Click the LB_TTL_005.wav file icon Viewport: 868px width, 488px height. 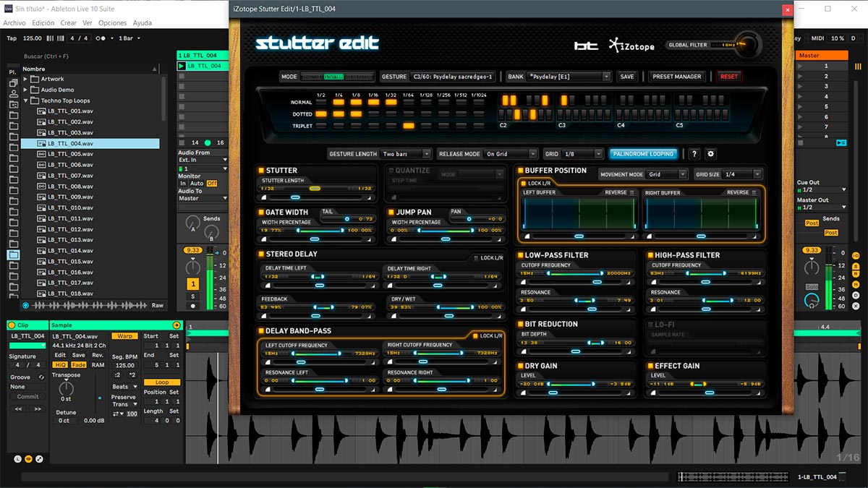[42, 154]
